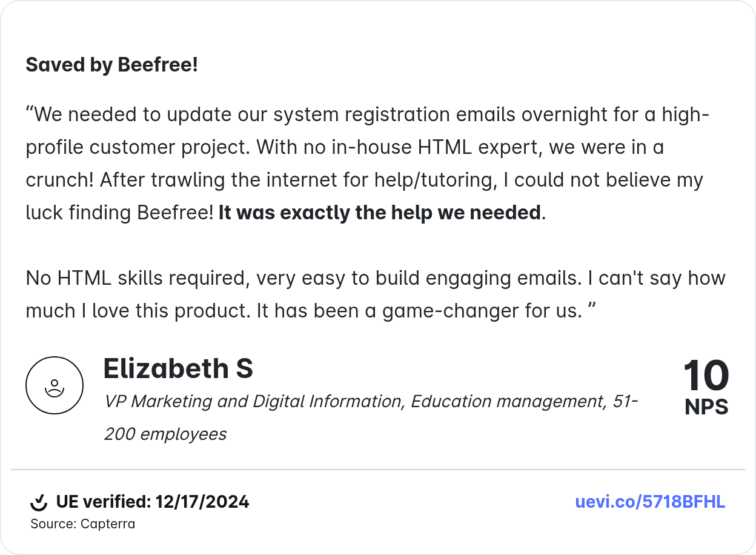Click the verification date 12/17/2024
This screenshot has height=555, width=756.
[x=202, y=502]
